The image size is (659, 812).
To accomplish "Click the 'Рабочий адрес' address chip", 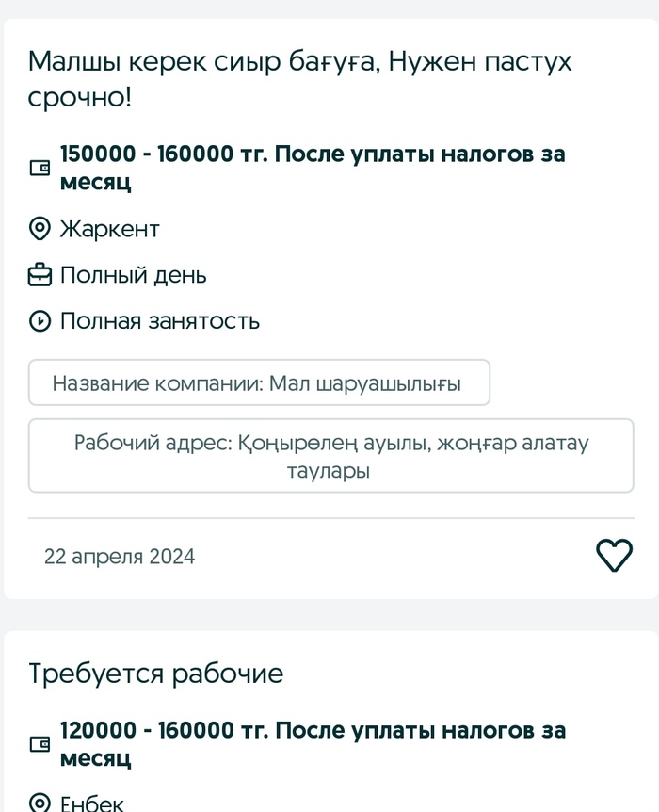I will coord(330,456).
